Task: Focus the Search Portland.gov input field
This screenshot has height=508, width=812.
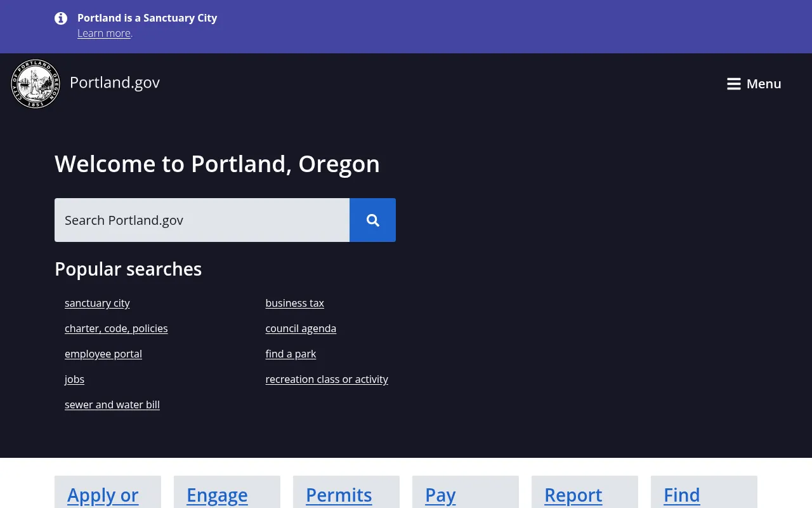Action: tap(202, 220)
